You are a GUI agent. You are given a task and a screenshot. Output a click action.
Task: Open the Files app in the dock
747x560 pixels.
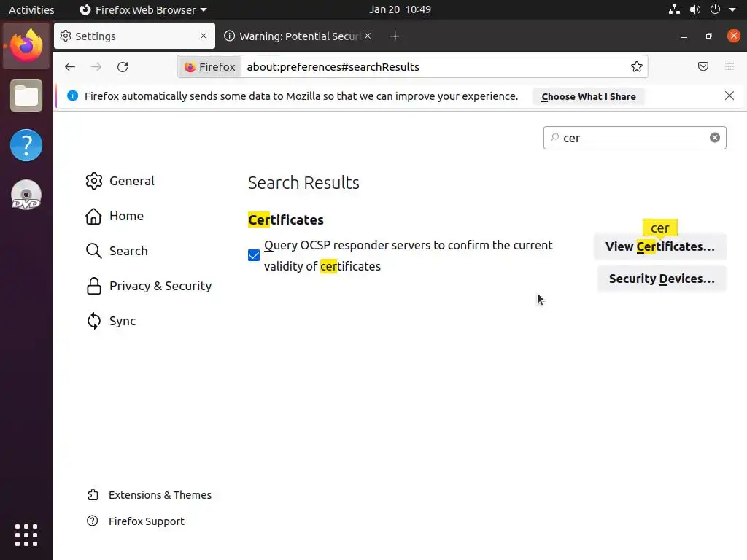coord(26,96)
